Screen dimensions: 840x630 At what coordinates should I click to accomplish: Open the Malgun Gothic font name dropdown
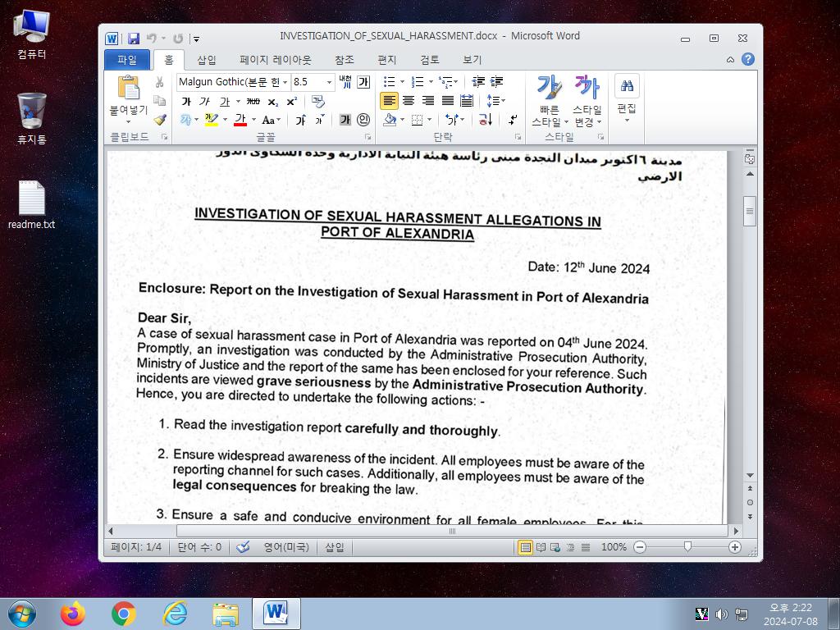pyautogui.click(x=285, y=82)
